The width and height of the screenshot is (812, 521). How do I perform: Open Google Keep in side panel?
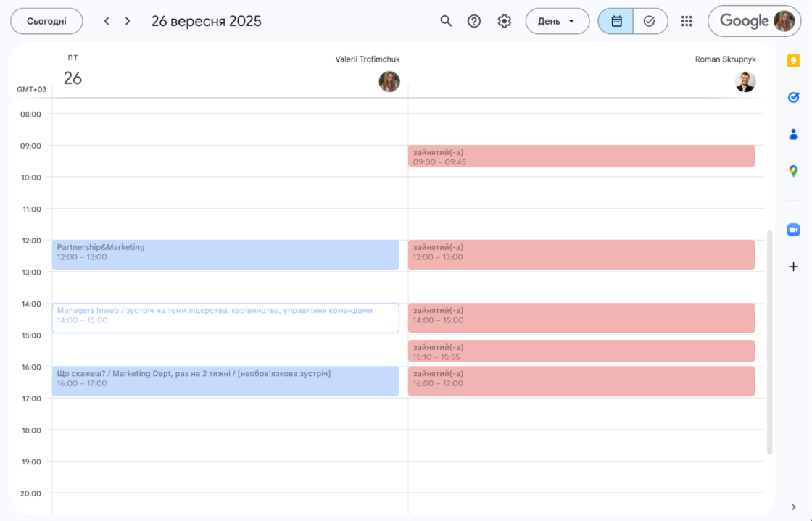point(793,61)
